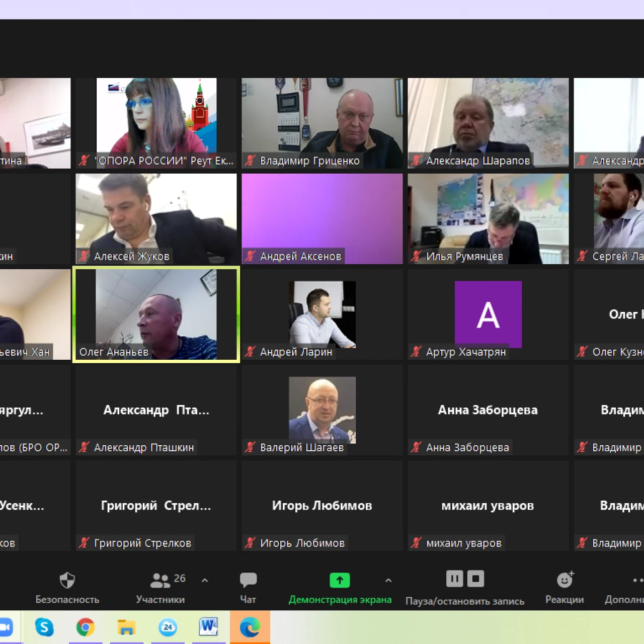Image resolution: width=644 pixels, height=644 pixels.
Task: Select Илья Румянцев video tile
Action: [488, 218]
